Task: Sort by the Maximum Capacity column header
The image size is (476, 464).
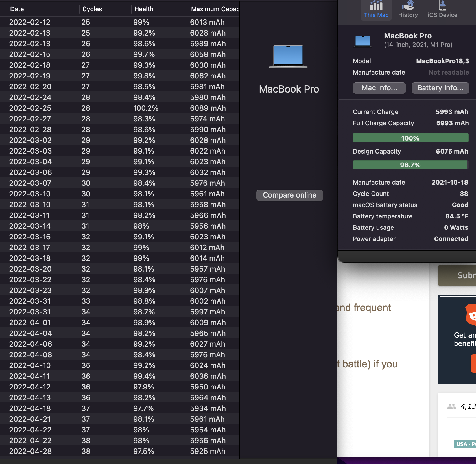Action: point(214,9)
